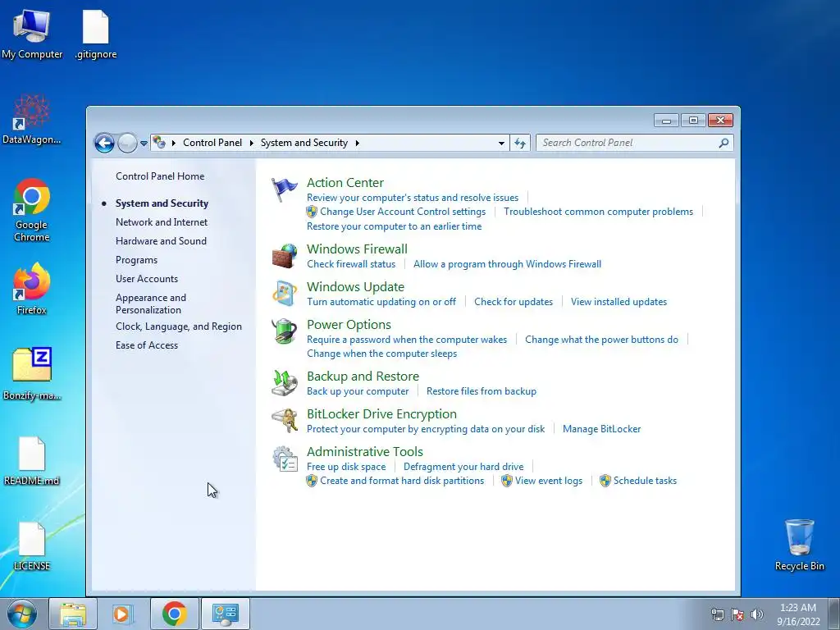The image size is (840, 630).
Task: Open Windows Media Player from the taskbar
Action: [123, 614]
